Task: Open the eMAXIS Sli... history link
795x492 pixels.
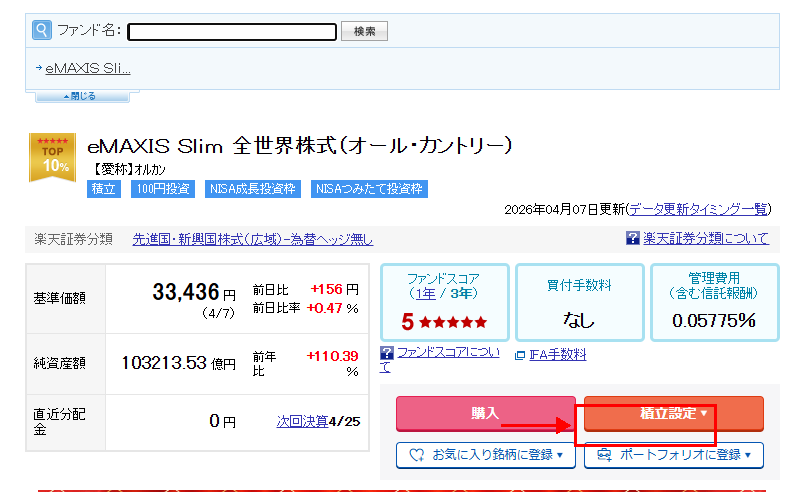Action: [x=88, y=68]
